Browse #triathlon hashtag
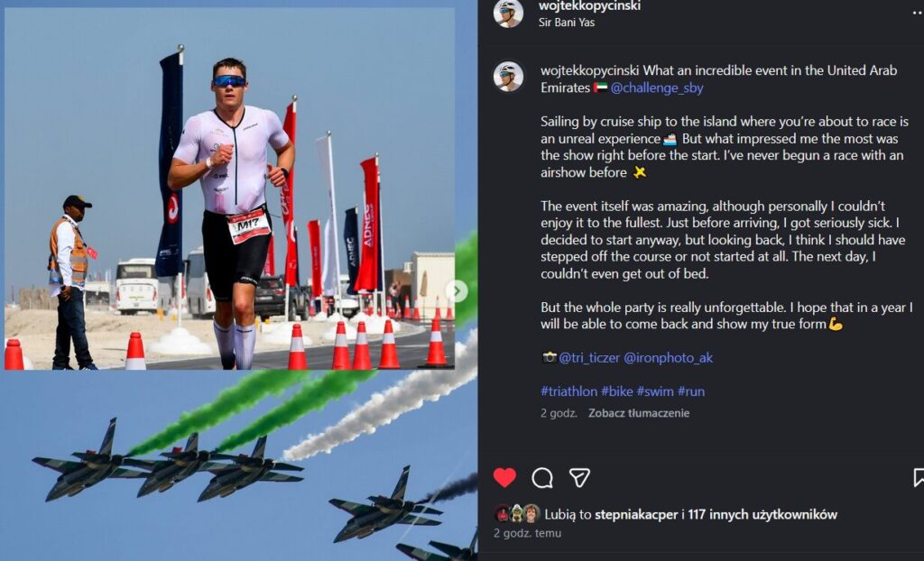 click(568, 391)
